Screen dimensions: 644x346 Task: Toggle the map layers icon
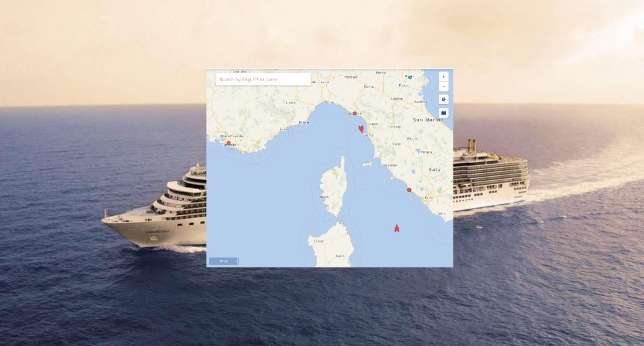(443, 113)
